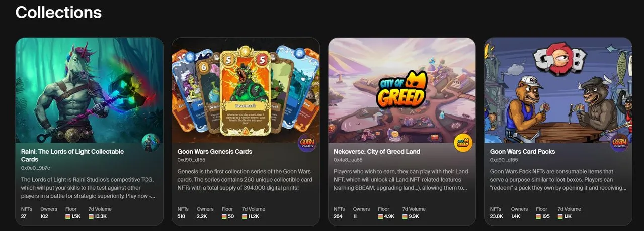Click the Goon Wars Genesis Cards avatar badge
This screenshot has height=231, width=644.
click(307, 143)
